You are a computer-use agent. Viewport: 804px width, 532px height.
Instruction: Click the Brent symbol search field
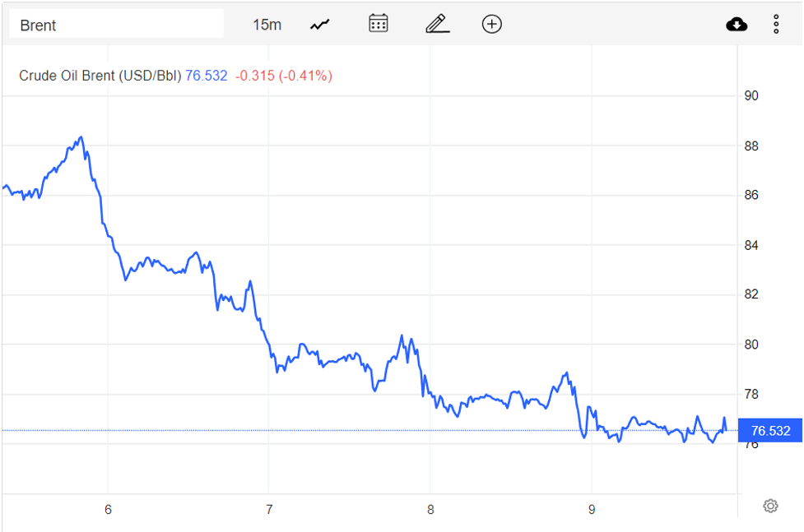pos(116,25)
